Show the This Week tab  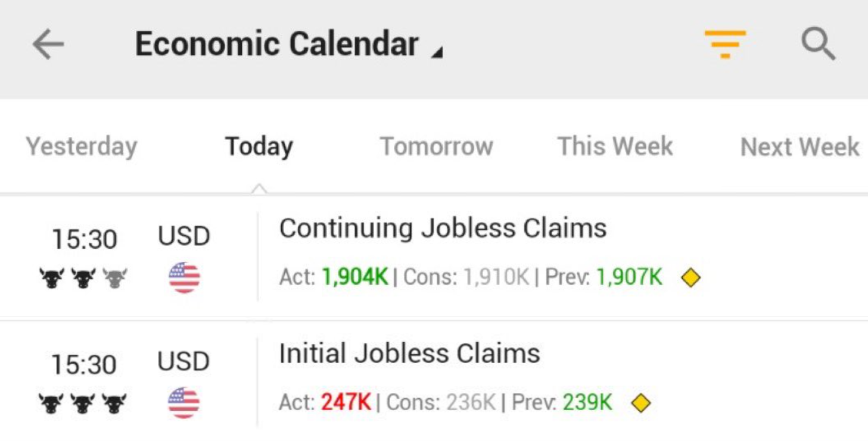[x=615, y=146]
